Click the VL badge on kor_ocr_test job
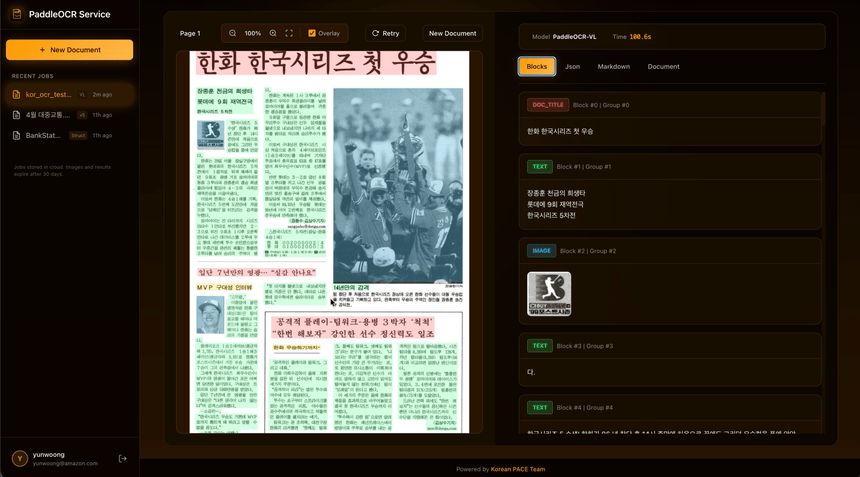This screenshot has height=477, width=860. (x=82, y=94)
